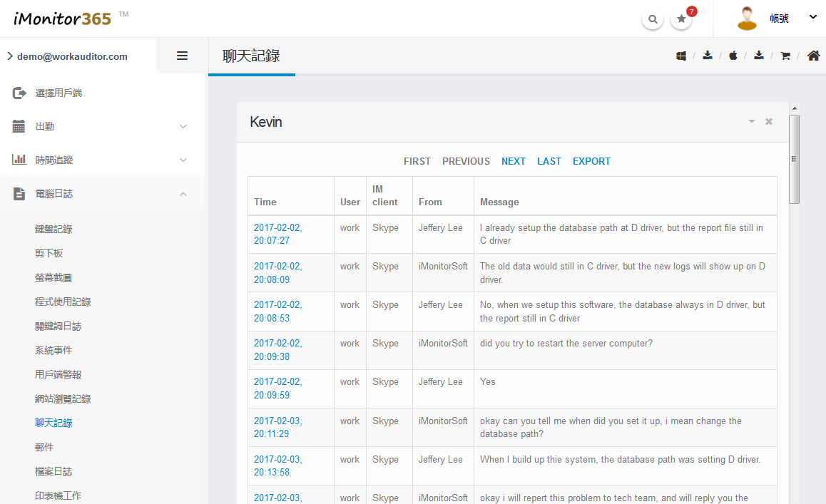The width and height of the screenshot is (826, 504).
Task: Select 螢幕截圖 from the sidebar
Action: [53, 277]
